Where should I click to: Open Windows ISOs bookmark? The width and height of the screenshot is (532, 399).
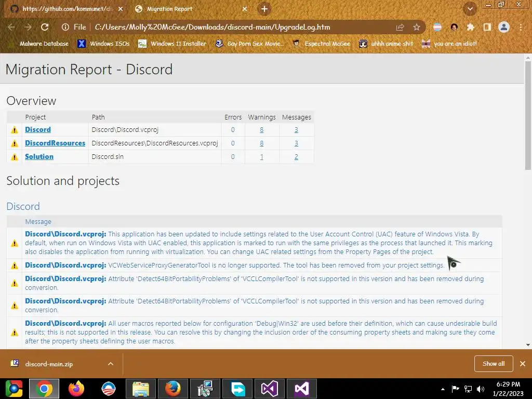pyautogui.click(x=103, y=44)
